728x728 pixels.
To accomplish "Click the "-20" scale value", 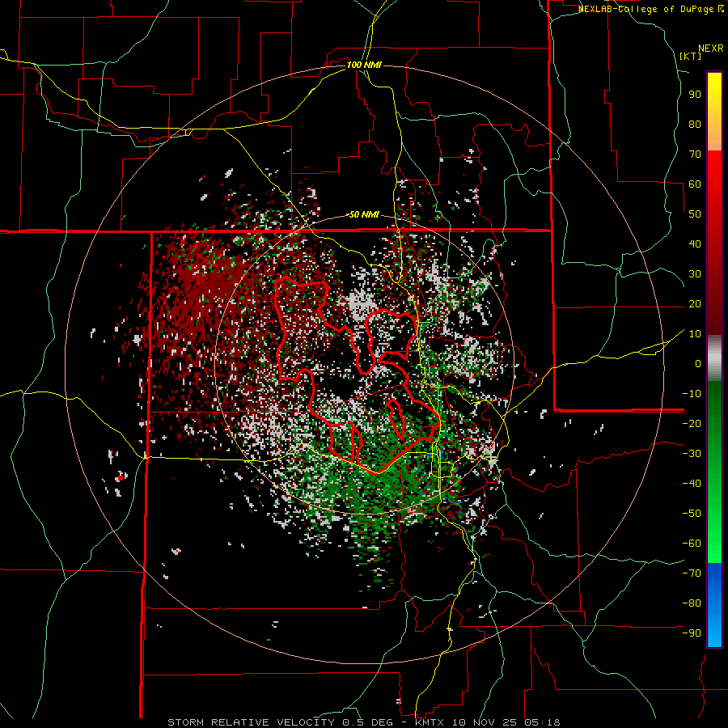I will pos(692,423).
